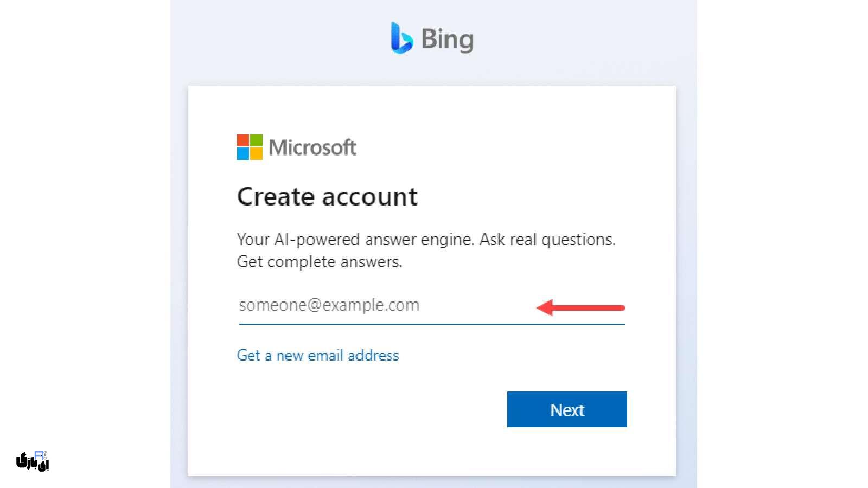Click the Bing wordmark text
Screen dimensions: 868x488
[448, 40]
